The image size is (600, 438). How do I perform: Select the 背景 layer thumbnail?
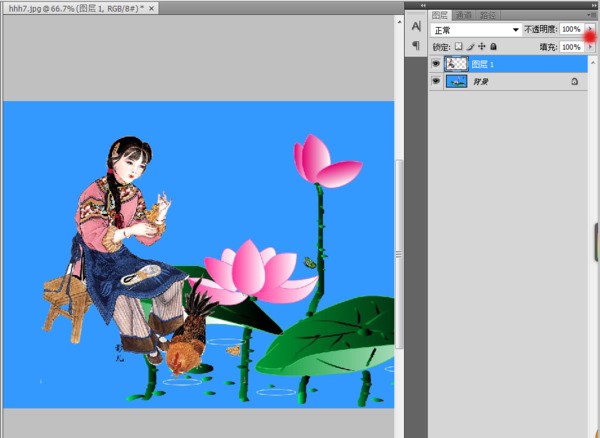coord(456,81)
